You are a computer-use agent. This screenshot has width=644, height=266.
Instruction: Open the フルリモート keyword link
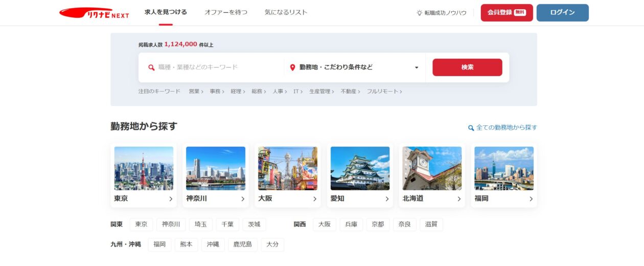[384, 92]
